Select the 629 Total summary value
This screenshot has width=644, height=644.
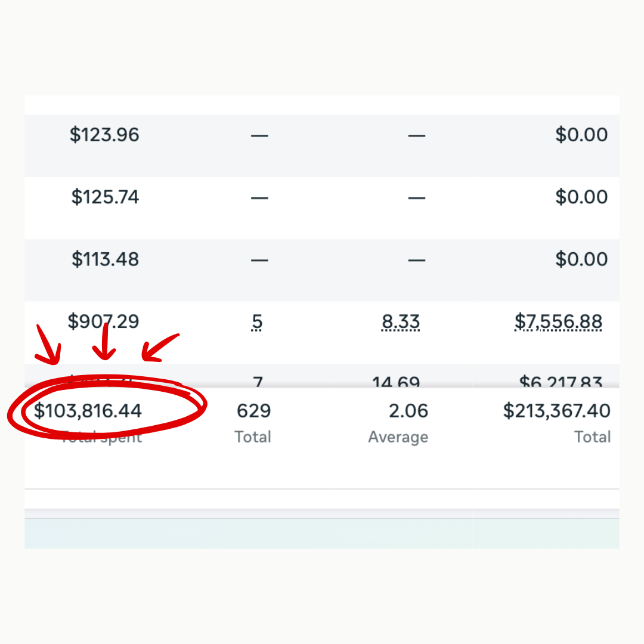253,411
